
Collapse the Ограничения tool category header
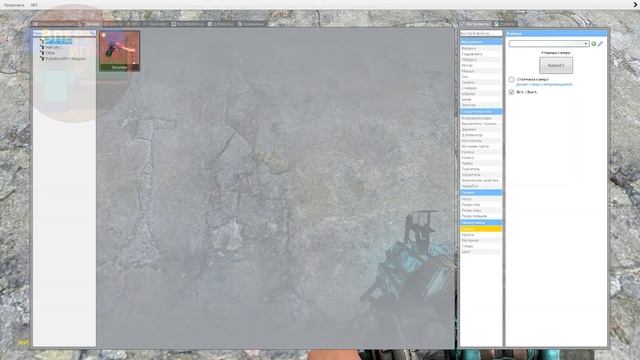[x=481, y=42]
